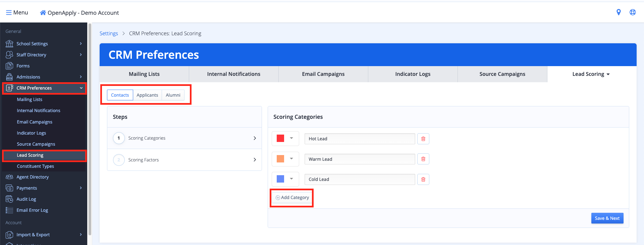This screenshot has height=245, width=644.
Task: Switch to the Applicants toggle
Action: pyautogui.click(x=147, y=95)
